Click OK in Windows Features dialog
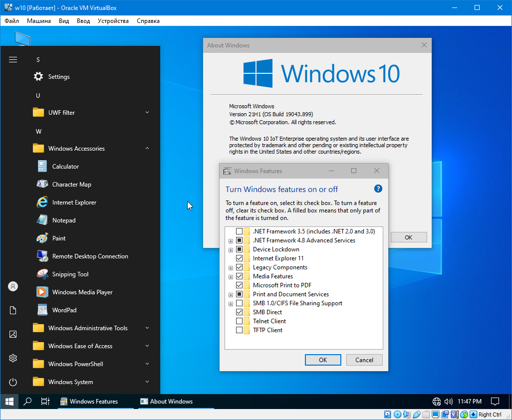The width and height of the screenshot is (512, 420). 323,360
